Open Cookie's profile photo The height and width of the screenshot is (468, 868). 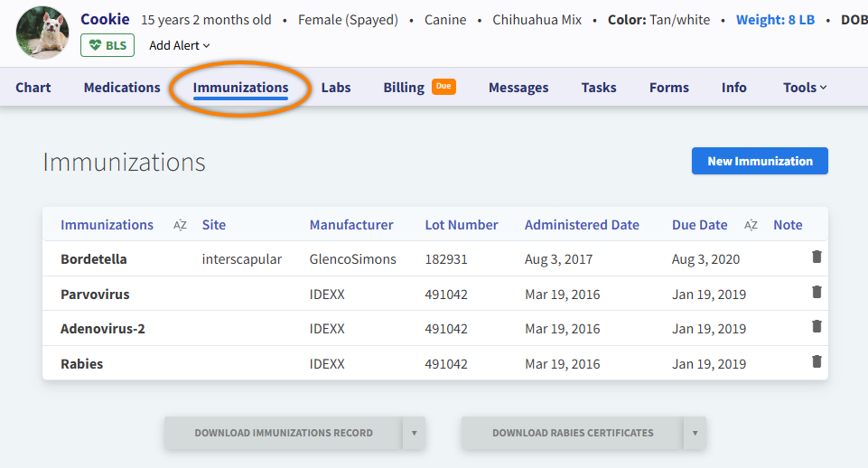(x=42, y=33)
